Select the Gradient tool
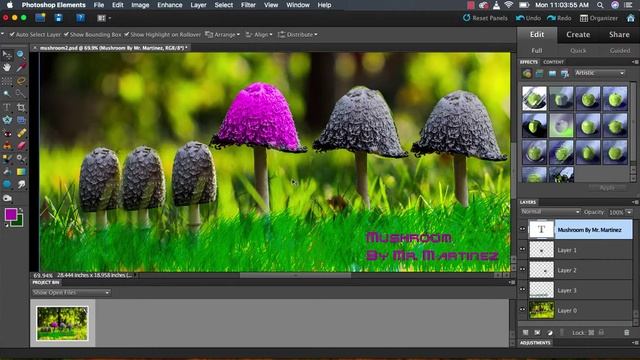Viewport: 640px width, 360px height. pyautogui.click(x=21, y=172)
